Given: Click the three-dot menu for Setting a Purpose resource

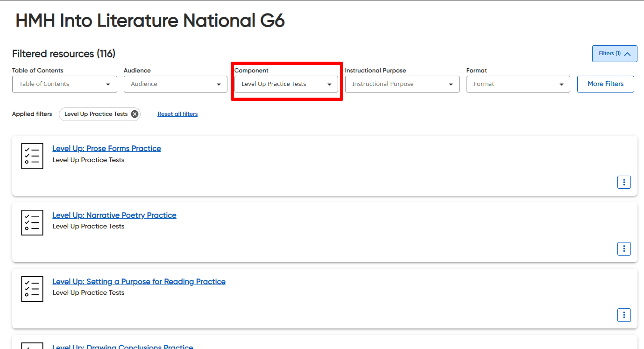Looking at the screenshot, I should pyautogui.click(x=624, y=315).
